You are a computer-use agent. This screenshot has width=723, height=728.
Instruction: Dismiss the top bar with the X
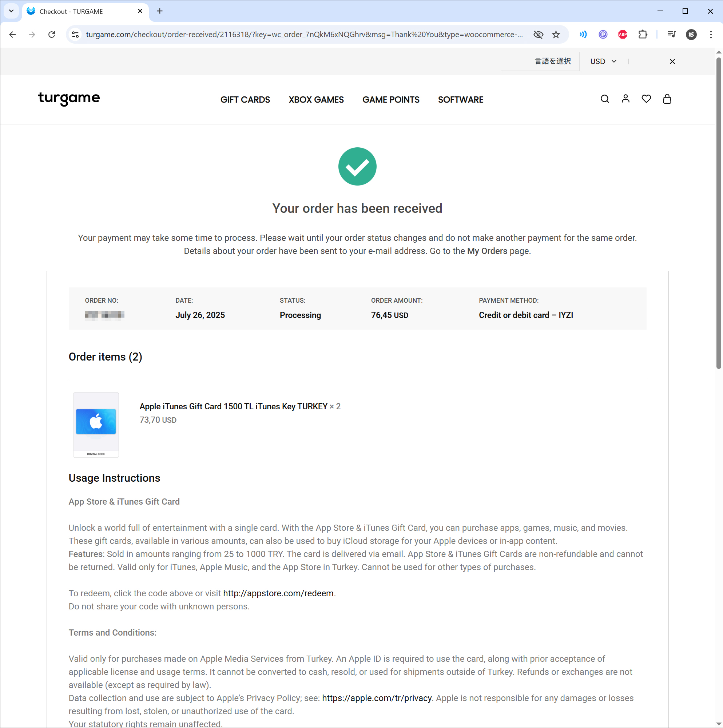672,61
